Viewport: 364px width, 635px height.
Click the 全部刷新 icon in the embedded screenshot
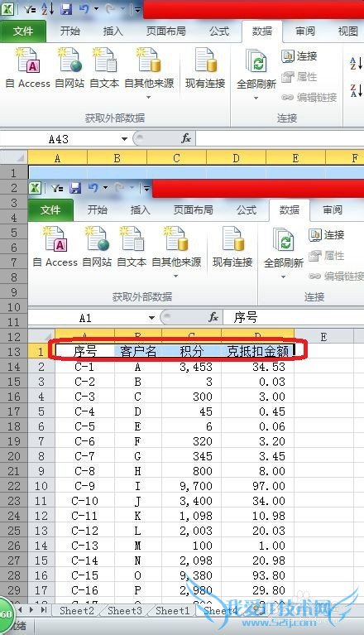284,240
